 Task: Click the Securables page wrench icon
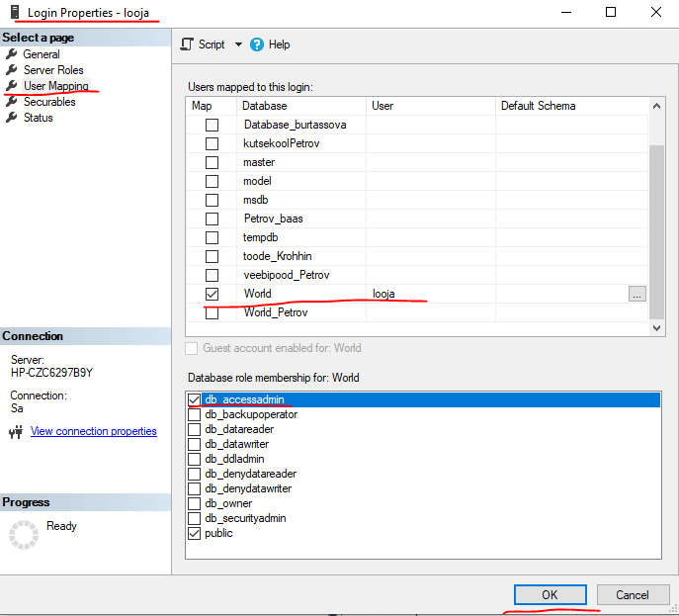[x=12, y=102]
